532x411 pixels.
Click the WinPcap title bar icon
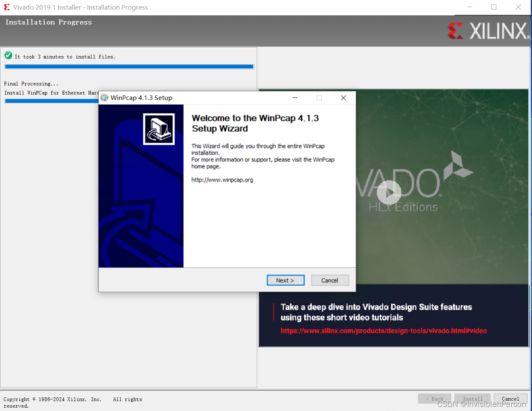coord(105,98)
